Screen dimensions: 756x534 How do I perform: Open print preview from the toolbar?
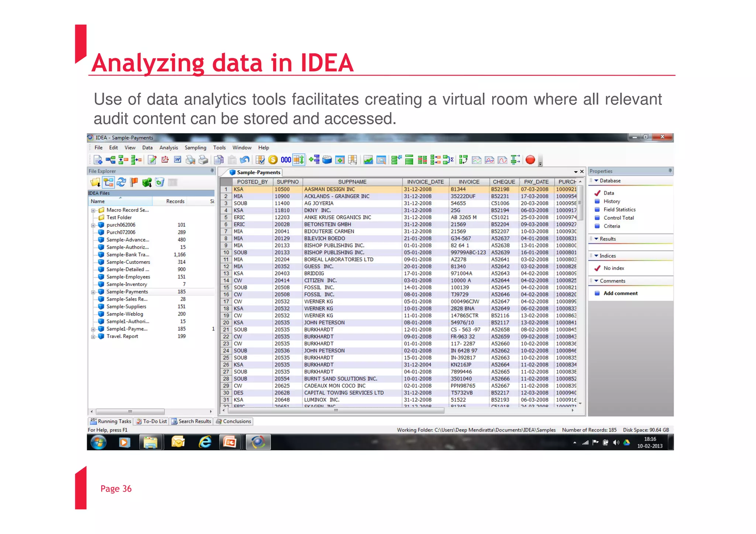click(x=190, y=160)
